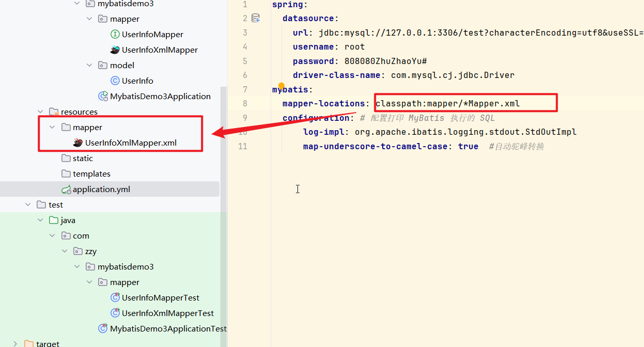This screenshot has width=644, height=347.
Task: Click the MyBatis icon of UserInfoXmlMapper.xml
Action: pyautogui.click(x=78, y=143)
